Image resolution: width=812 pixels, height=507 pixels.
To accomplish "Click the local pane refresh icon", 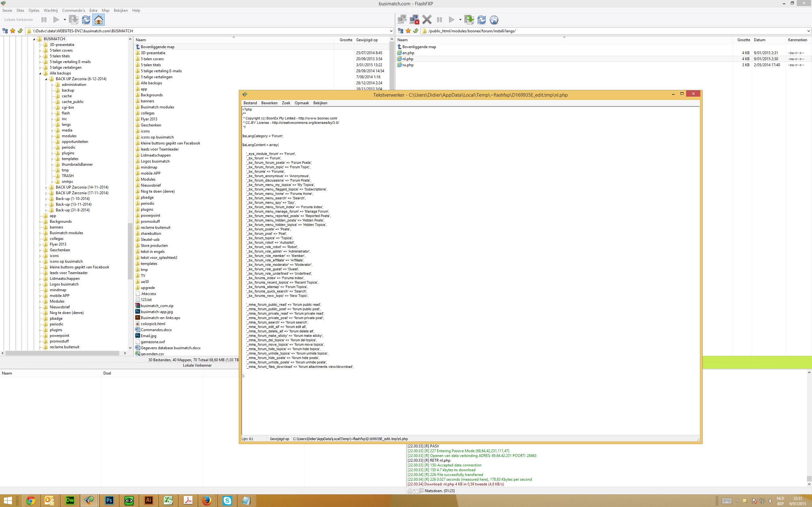I will 86,20.
